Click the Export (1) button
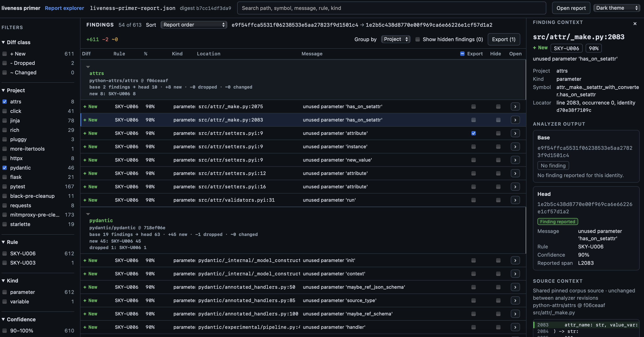 [503, 39]
